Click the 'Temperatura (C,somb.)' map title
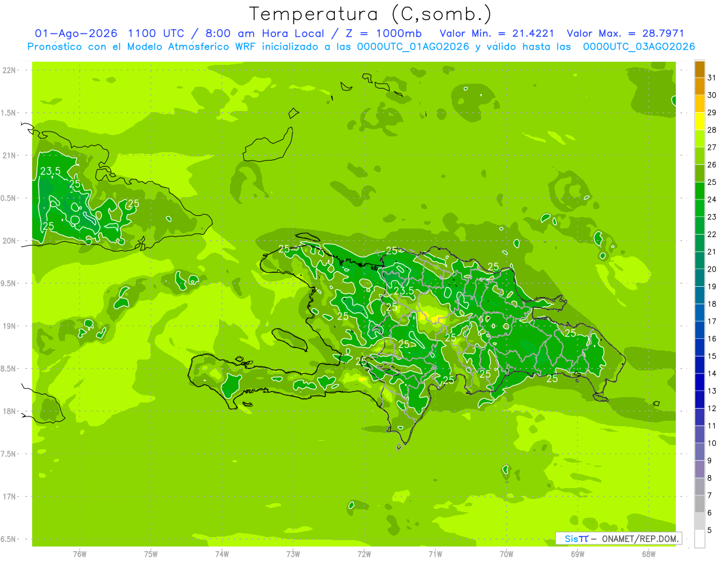This screenshot has width=728, height=562. 370,14
